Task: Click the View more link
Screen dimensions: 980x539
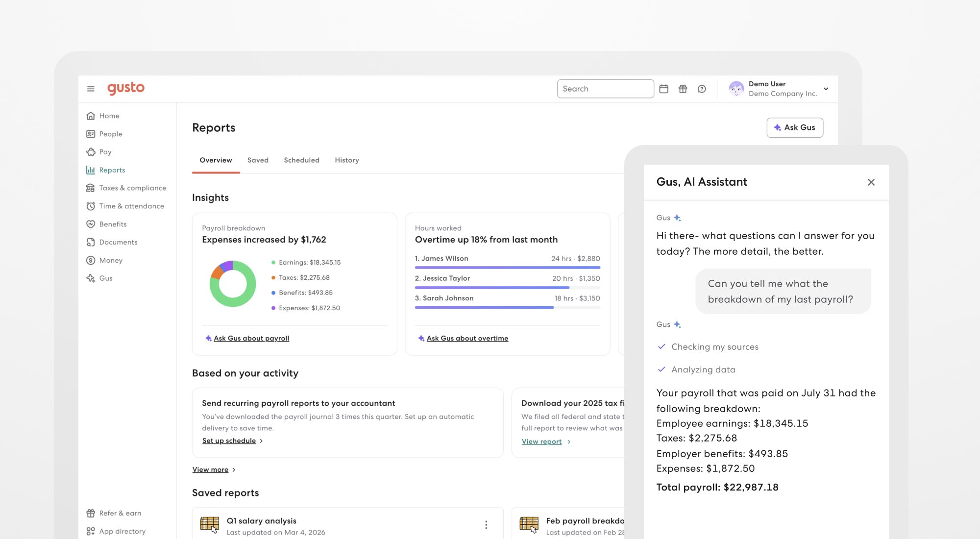Action: pyautogui.click(x=210, y=469)
